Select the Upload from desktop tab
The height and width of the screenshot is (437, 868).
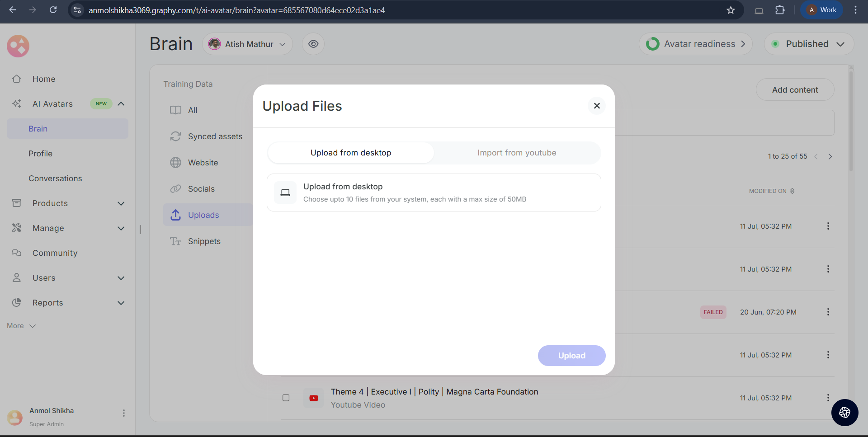[x=351, y=153]
